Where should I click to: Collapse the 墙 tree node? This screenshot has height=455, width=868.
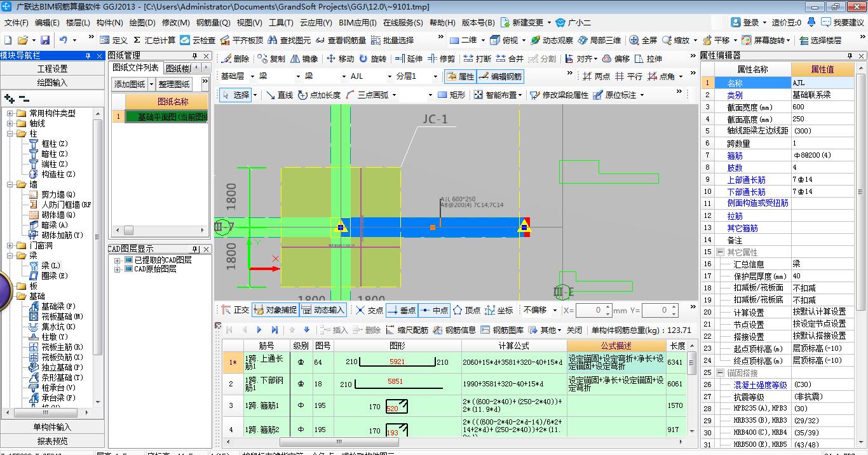[10, 184]
